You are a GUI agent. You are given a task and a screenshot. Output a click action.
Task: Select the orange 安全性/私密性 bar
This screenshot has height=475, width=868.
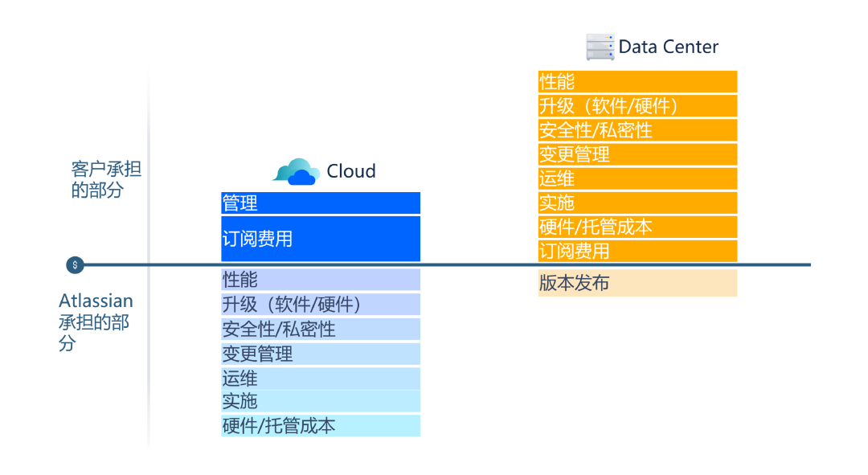(x=637, y=130)
